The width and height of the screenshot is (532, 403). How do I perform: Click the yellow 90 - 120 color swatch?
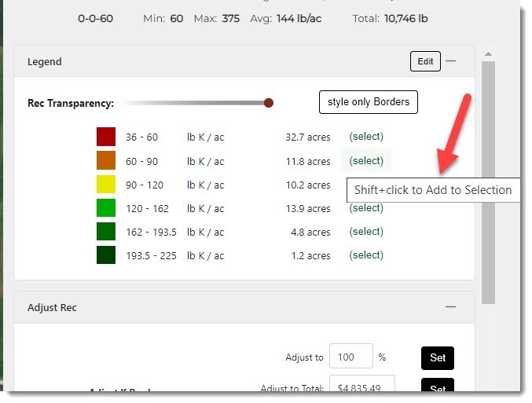[106, 185]
